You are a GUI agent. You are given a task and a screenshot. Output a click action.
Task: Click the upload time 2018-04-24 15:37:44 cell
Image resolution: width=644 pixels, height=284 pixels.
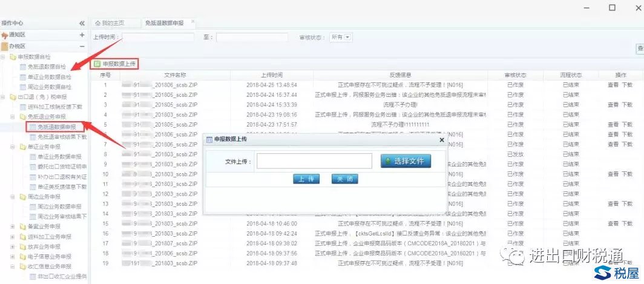tap(272, 95)
